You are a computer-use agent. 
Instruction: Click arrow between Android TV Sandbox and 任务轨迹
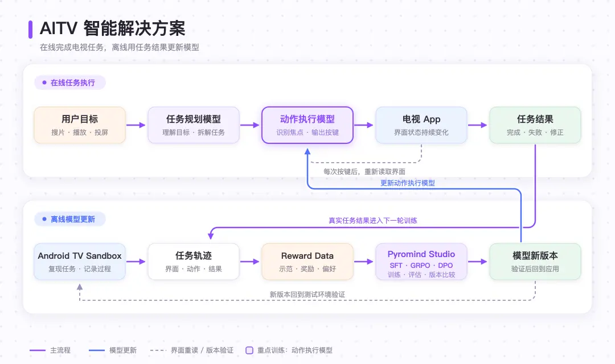pyautogui.click(x=136, y=262)
